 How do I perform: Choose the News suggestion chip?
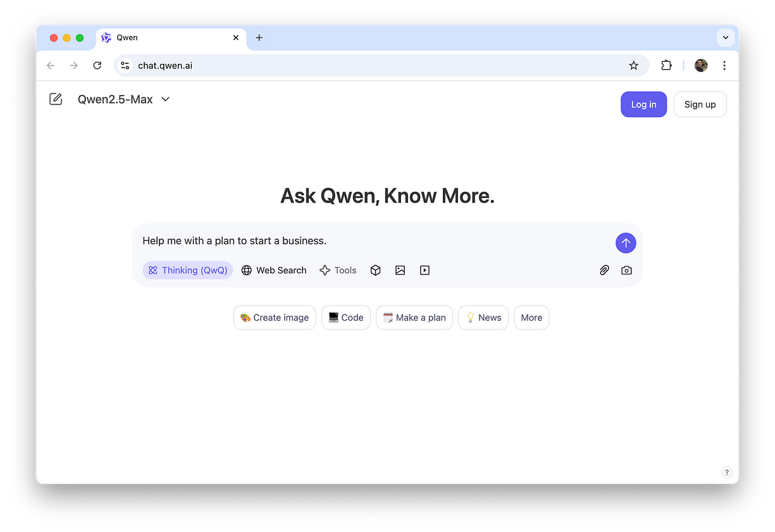point(483,318)
